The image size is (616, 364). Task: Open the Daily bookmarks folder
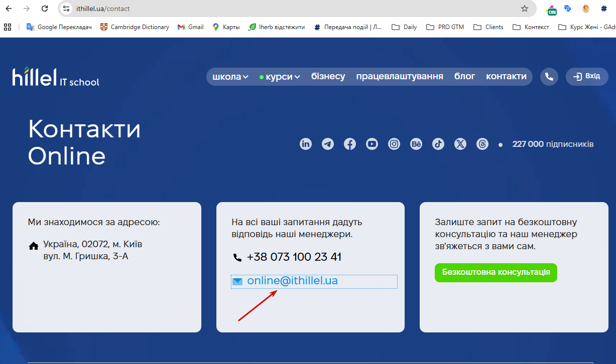[404, 27]
